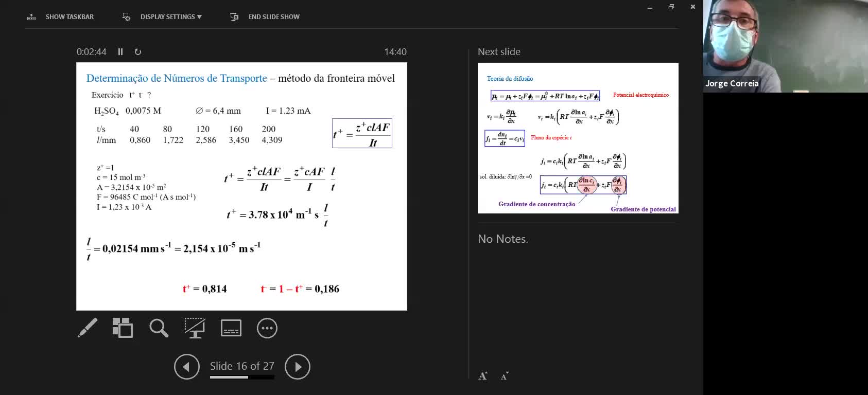Click the slide progress bar
Viewport: 868px width, 395px height.
click(x=241, y=378)
